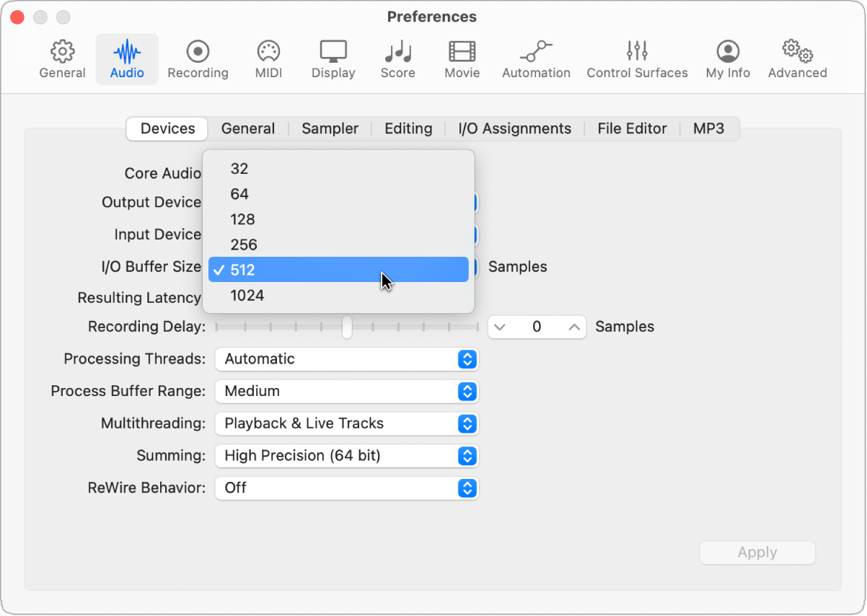Image resolution: width=867 pixels, height=616 pixels.
Task: Open the Summing precision dropdown
Action: [x=347, y=456]
